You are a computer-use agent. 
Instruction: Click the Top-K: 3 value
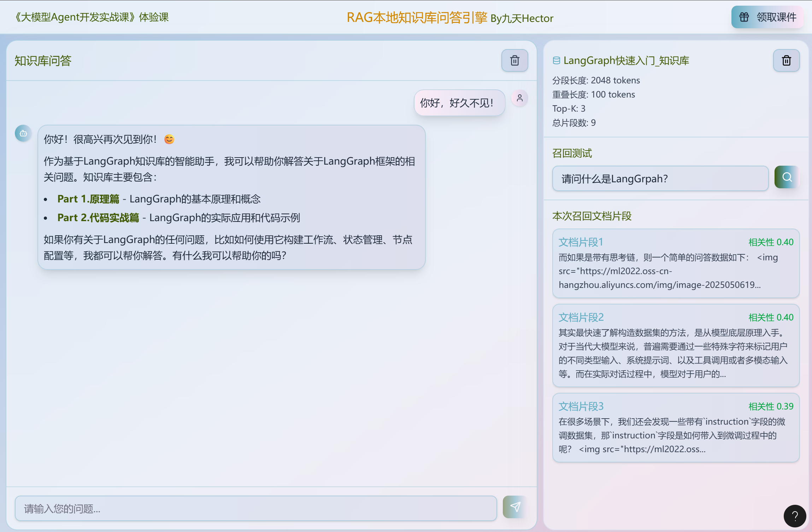(569, 108)
